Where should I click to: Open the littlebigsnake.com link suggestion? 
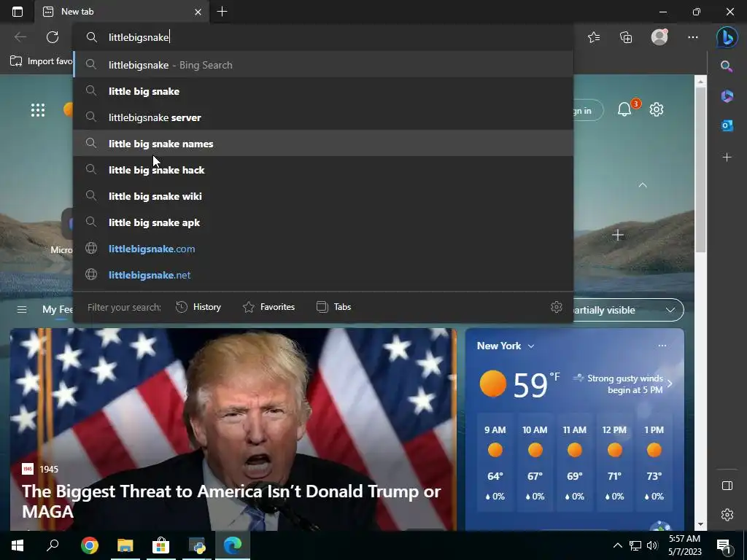click(323, 248)
